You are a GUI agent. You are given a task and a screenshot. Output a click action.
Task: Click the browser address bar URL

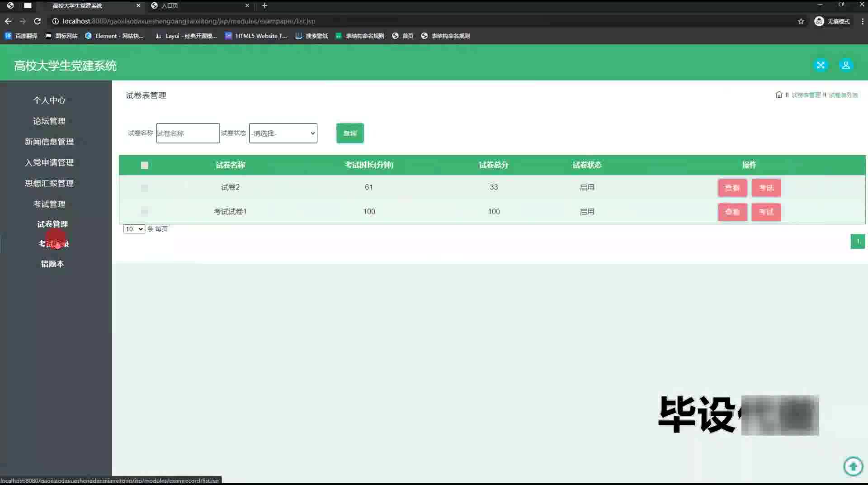[x=189, y=21]
